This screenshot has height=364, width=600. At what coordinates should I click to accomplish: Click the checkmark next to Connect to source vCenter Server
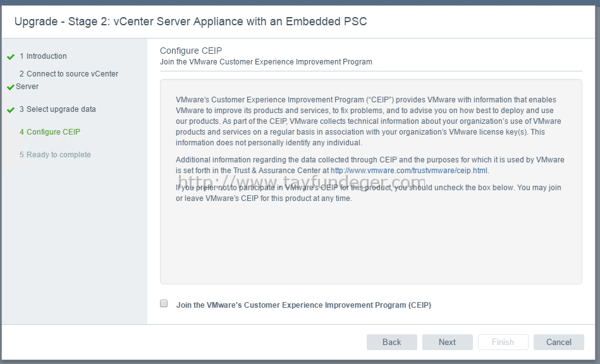pos(11,88)
